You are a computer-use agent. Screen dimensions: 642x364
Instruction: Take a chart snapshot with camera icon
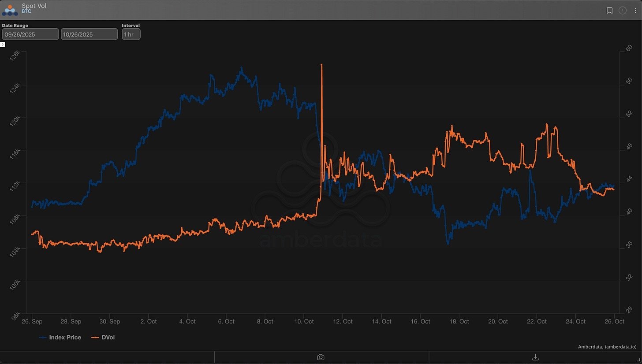coord(321,357)
